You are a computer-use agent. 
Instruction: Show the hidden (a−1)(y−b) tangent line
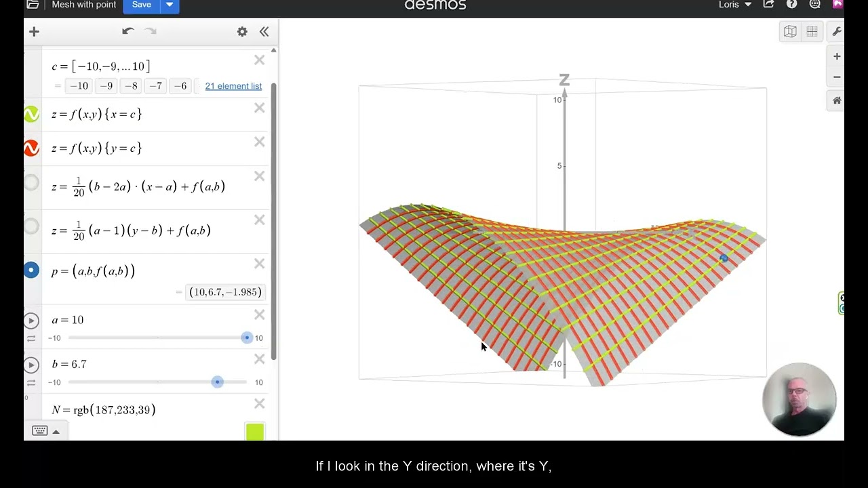[31, 226]
